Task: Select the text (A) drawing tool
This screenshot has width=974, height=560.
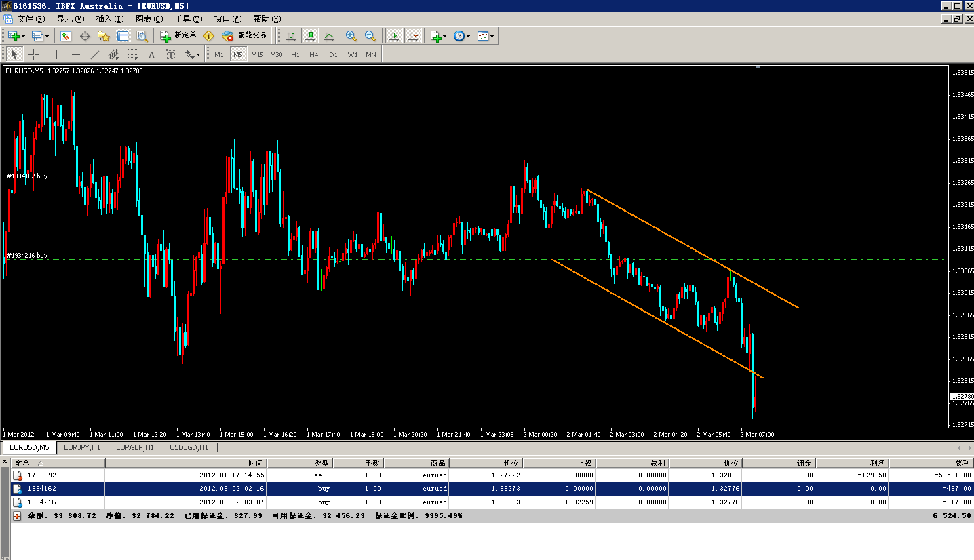Action: pos(151,54)
